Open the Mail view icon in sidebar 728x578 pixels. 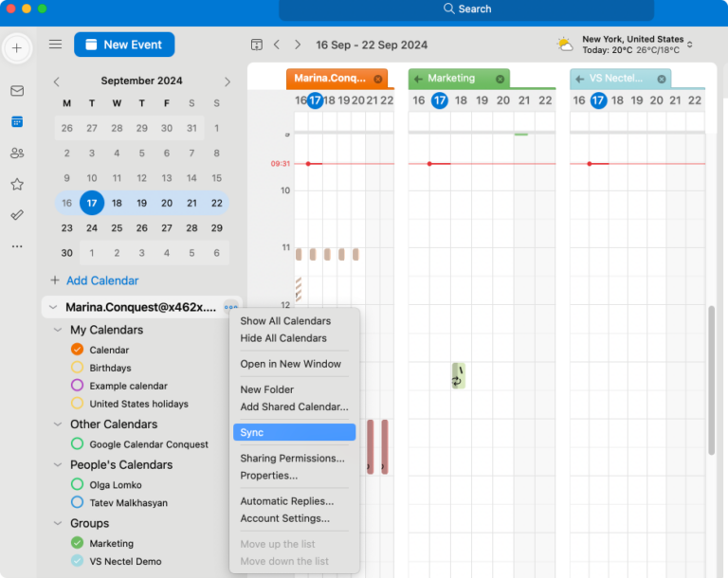tap(17, 91)
